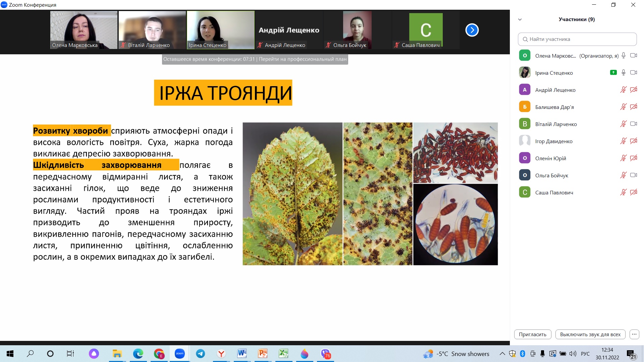
Task: Click Ігор Давиденко disabled camera icon
Action: coord(634,141)
